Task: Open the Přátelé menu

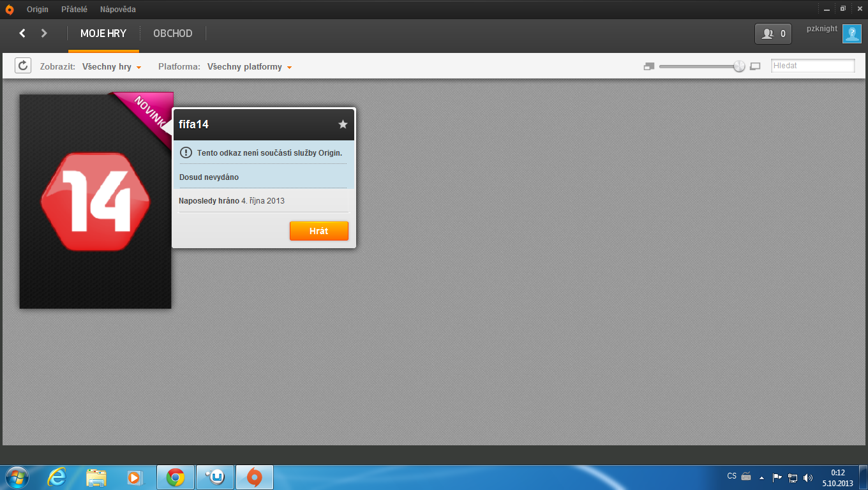Action: tap(74, 10)
